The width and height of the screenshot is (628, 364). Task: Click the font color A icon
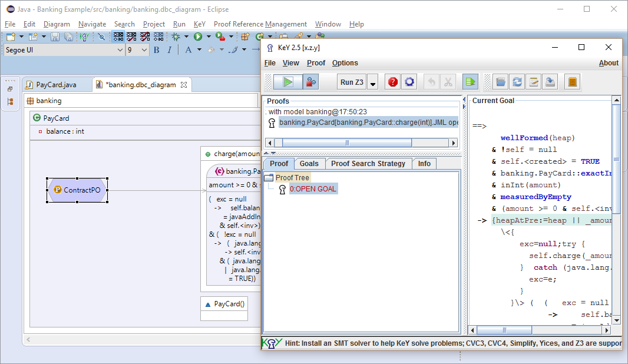click(189, 50)
